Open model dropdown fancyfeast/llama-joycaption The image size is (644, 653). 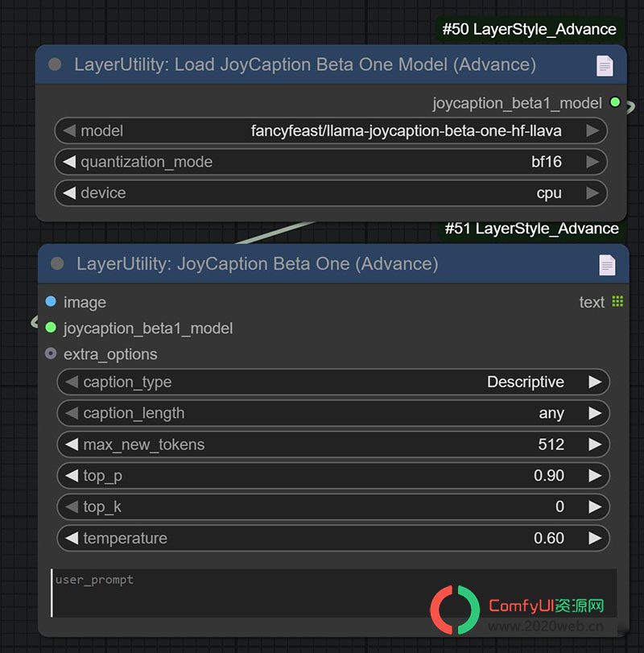(331, 130)
